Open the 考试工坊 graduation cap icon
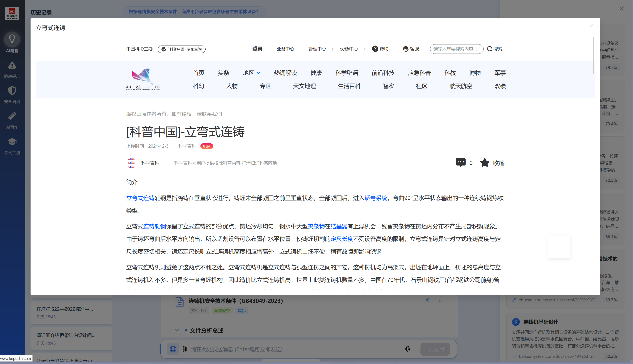 click(12, 142)
